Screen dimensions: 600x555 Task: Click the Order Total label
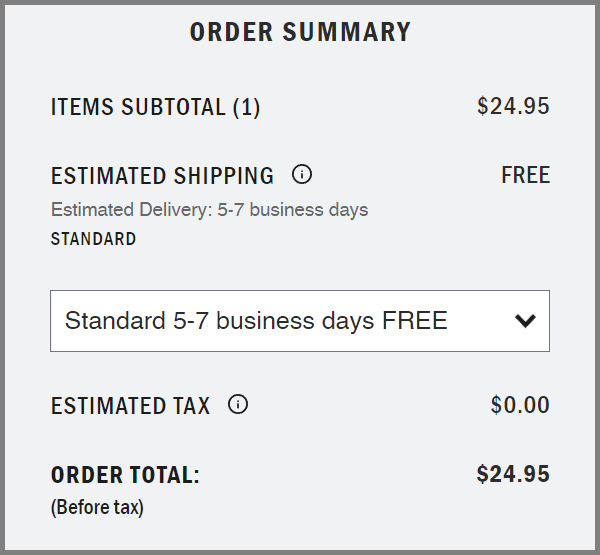pos(125,475)
